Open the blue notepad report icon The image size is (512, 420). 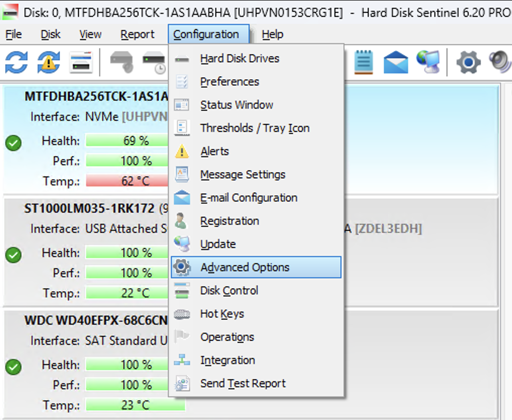tap(364, 62)
